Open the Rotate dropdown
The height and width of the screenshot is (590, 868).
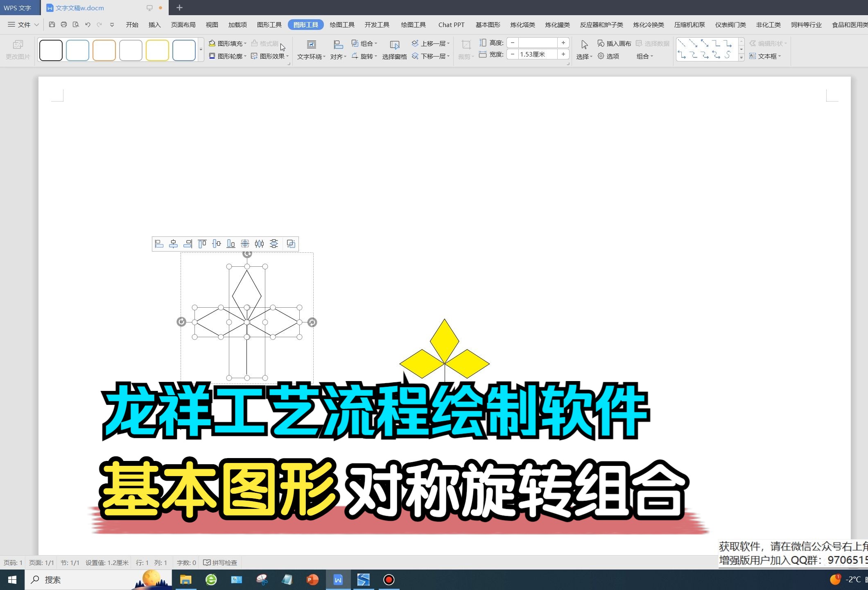(364, 56)
